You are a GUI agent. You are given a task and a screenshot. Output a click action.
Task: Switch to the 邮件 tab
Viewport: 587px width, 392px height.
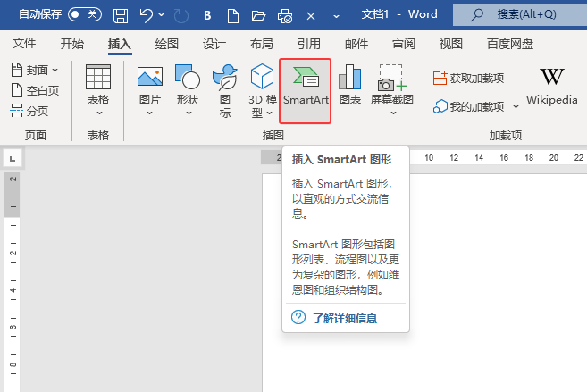tap(356, 44)
